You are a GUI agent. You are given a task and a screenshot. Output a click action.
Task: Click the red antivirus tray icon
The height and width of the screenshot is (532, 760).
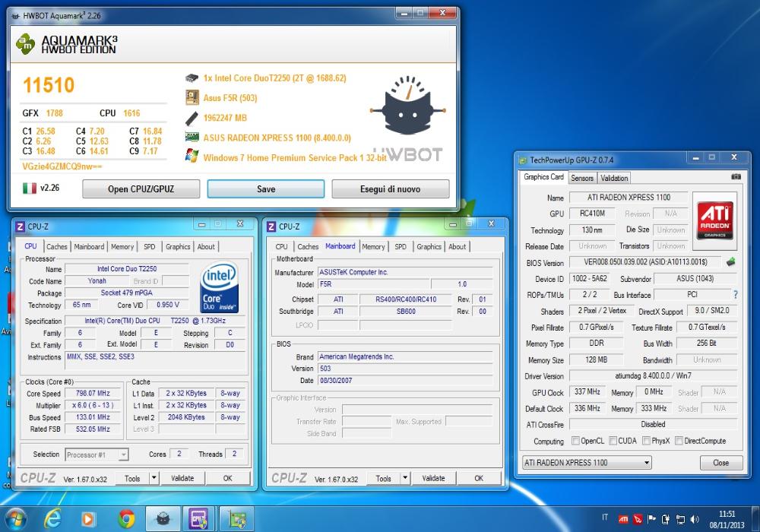click(x=638, y=519)
